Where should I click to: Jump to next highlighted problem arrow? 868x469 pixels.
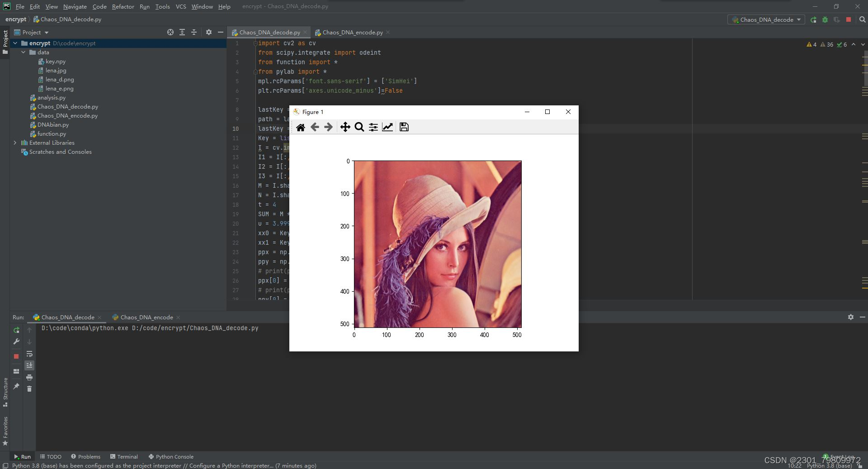(x=863, y=44)
